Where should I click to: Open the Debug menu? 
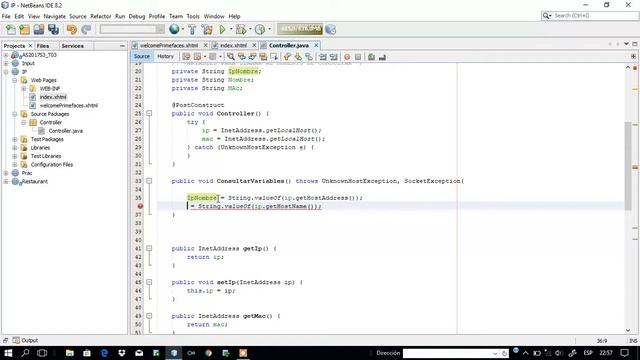[x=137, y=16]
